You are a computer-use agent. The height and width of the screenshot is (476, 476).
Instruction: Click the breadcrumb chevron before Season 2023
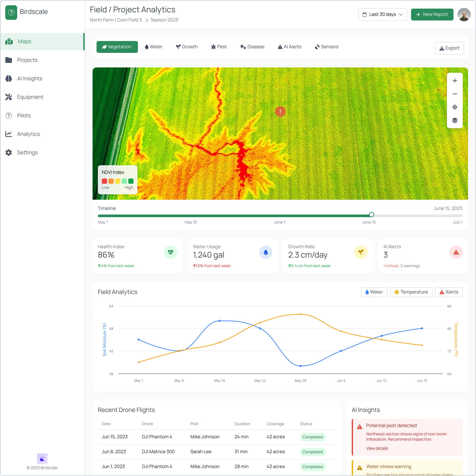(x=147, y=20)
